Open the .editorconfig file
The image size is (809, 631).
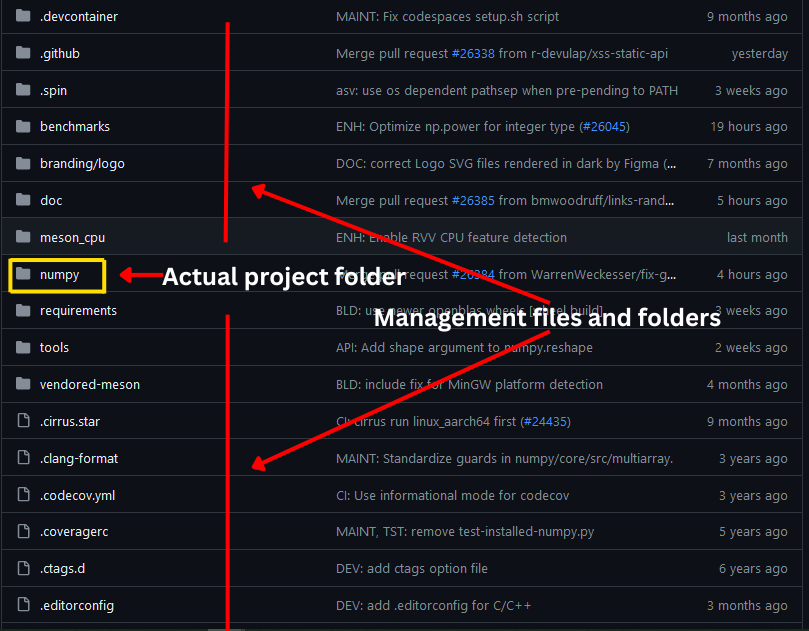pyautogui.click(x=77, y=606)
